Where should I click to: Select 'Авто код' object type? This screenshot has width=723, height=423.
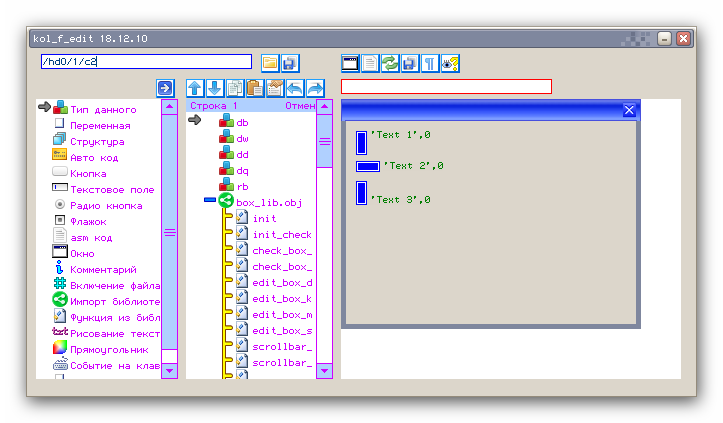(x=94, y=158)
